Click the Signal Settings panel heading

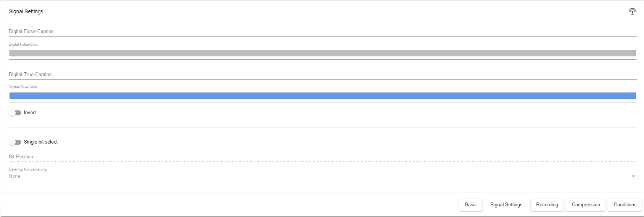(26, 12)
